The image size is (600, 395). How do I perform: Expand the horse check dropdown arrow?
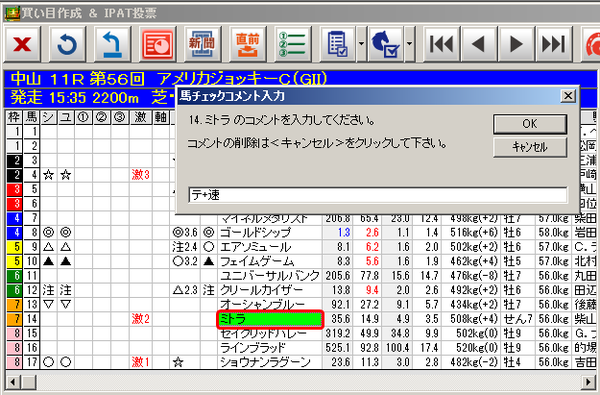click(409, 44)
